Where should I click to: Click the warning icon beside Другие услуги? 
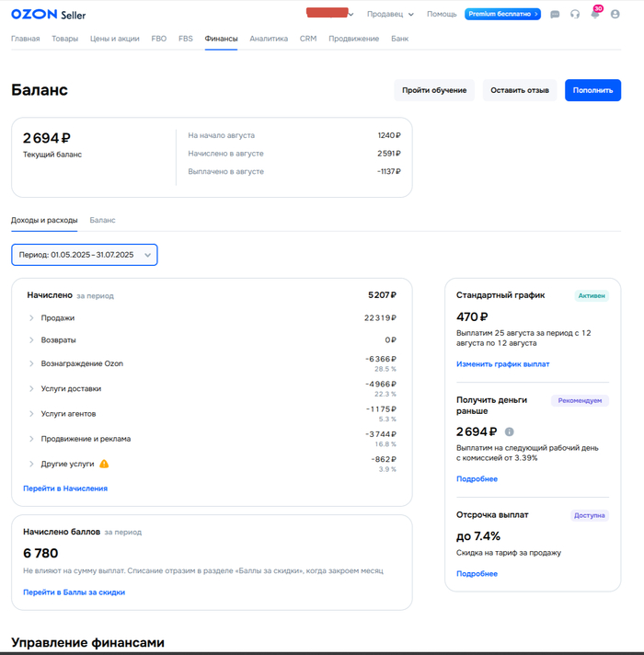tap(104, 465)
